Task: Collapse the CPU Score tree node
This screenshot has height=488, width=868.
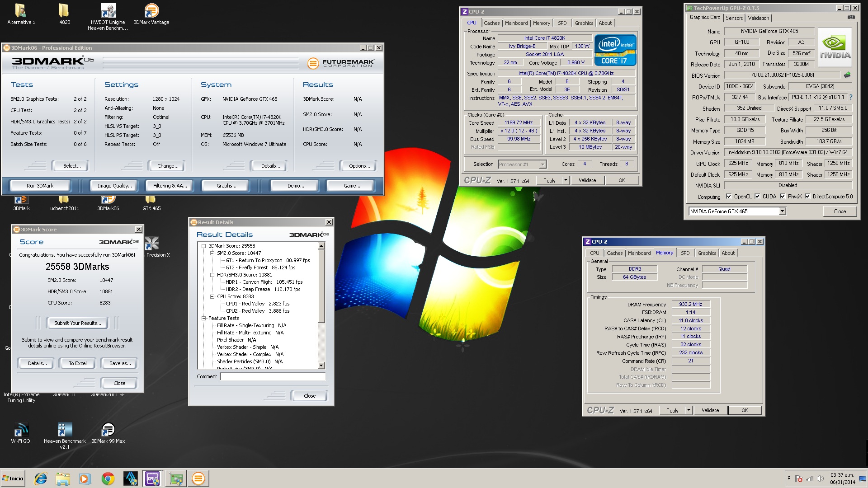Action: coord(212,296)
